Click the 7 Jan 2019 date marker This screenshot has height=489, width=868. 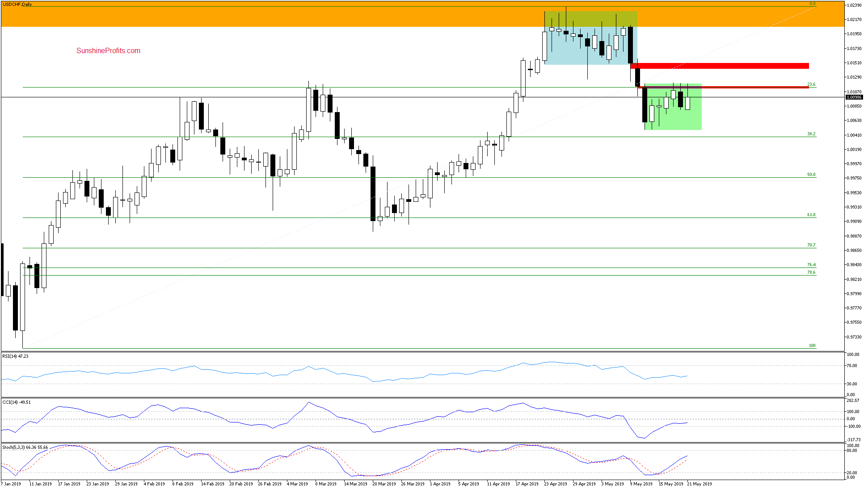(11, 484)
